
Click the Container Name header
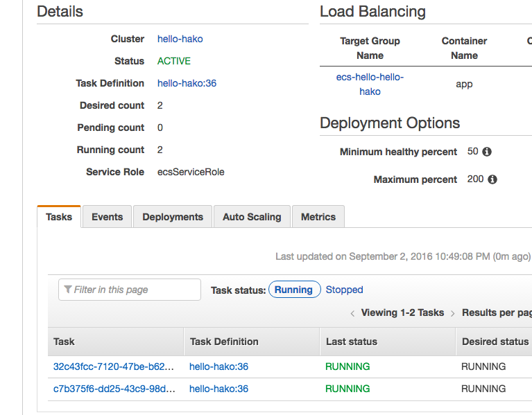[x=464, y=48]
